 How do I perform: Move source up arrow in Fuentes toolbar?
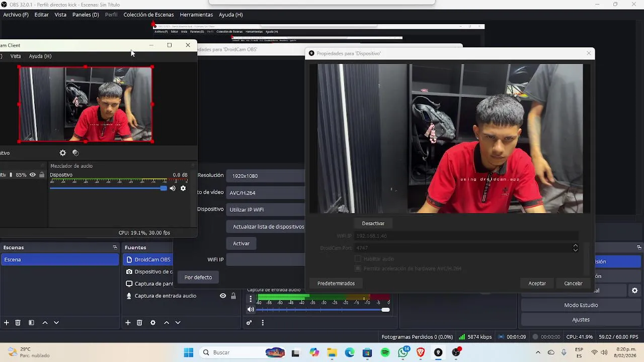coord(167,323)
